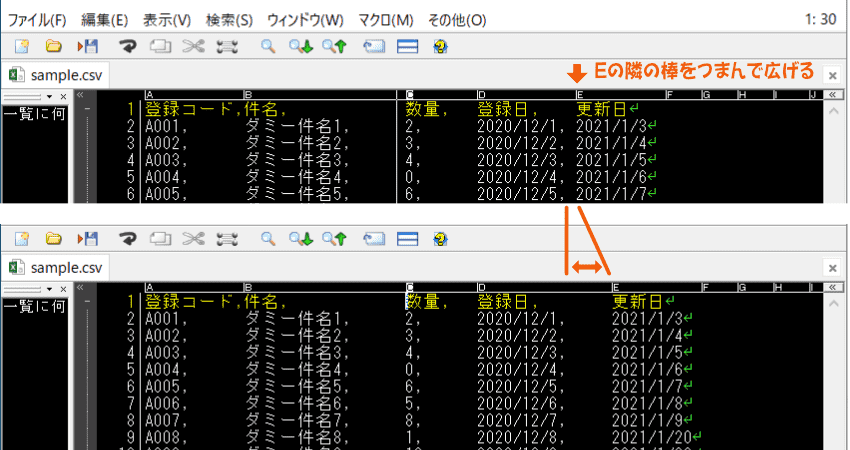Click cell ダミー件名3 in upper editor
Viewport: 850px width, 450px height.
(293, 160)
